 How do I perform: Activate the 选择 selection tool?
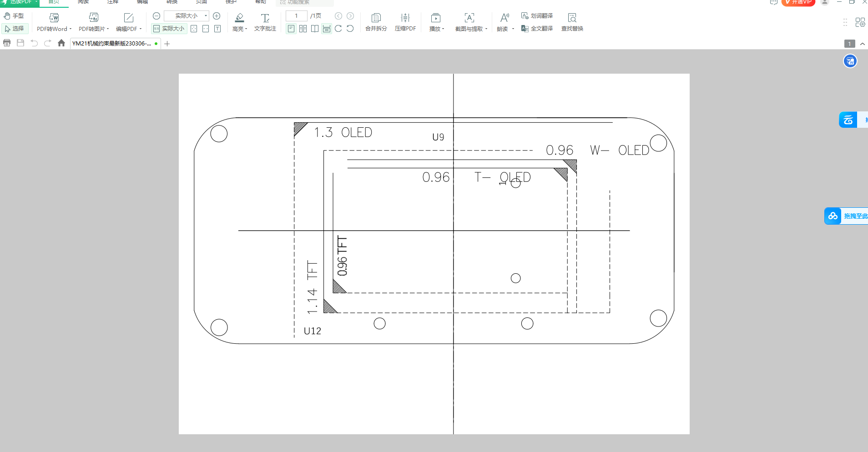click(14, 29)
